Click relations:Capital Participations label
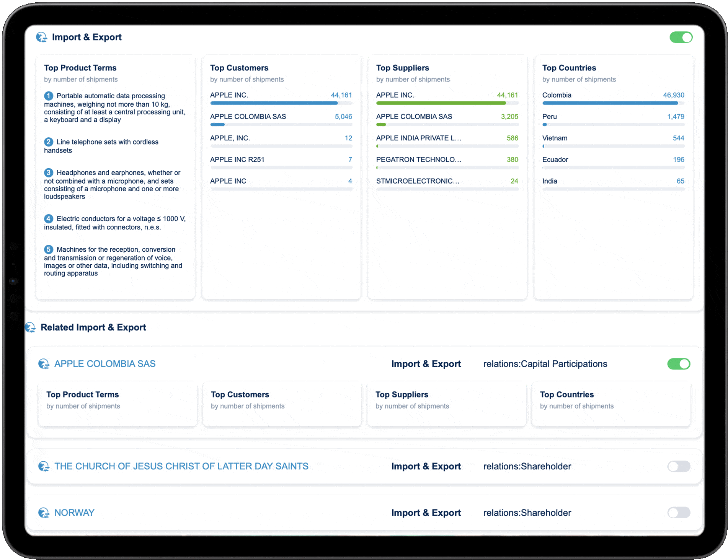Screen dimensions: 728x560 (x=545, y=364)
